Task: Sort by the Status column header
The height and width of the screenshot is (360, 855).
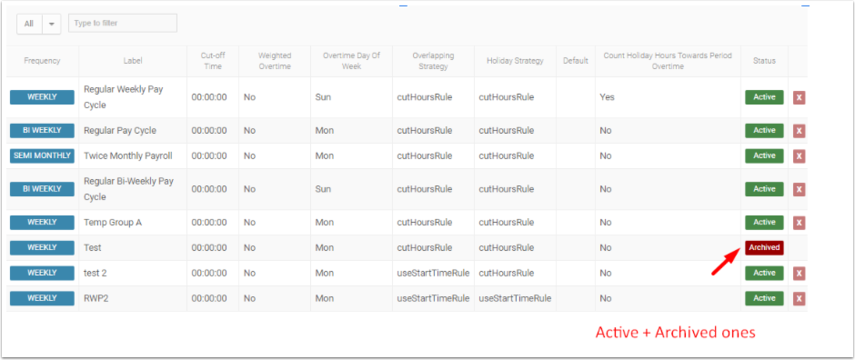Action: (x=764, y=61)
